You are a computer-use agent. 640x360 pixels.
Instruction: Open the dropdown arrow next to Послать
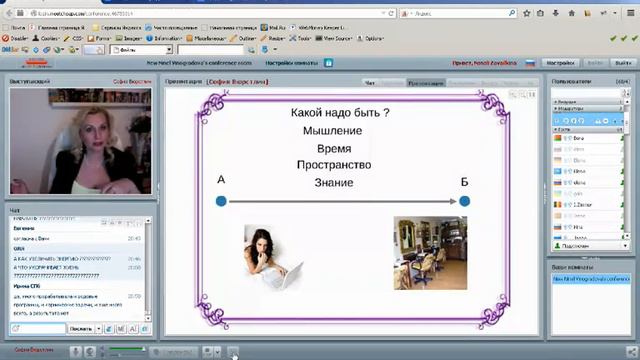[x=98, y=329]
